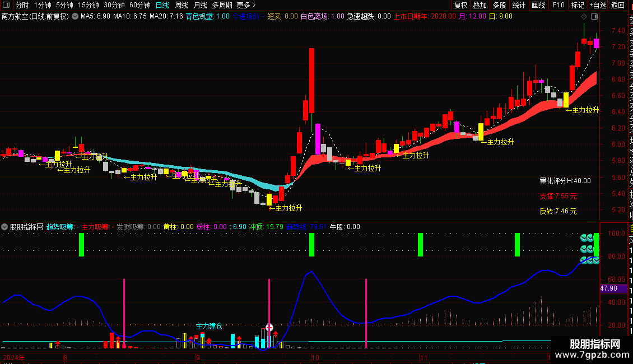Select the 1分钟 period tab
This screenshot has width=633, height=364.
point(43,5)
